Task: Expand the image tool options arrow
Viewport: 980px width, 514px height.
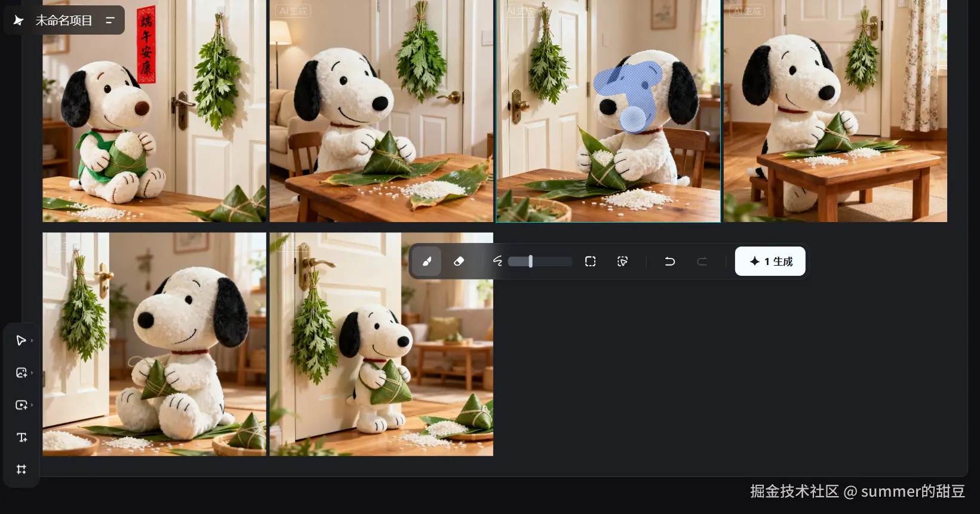Action: (x=32, y=373)
